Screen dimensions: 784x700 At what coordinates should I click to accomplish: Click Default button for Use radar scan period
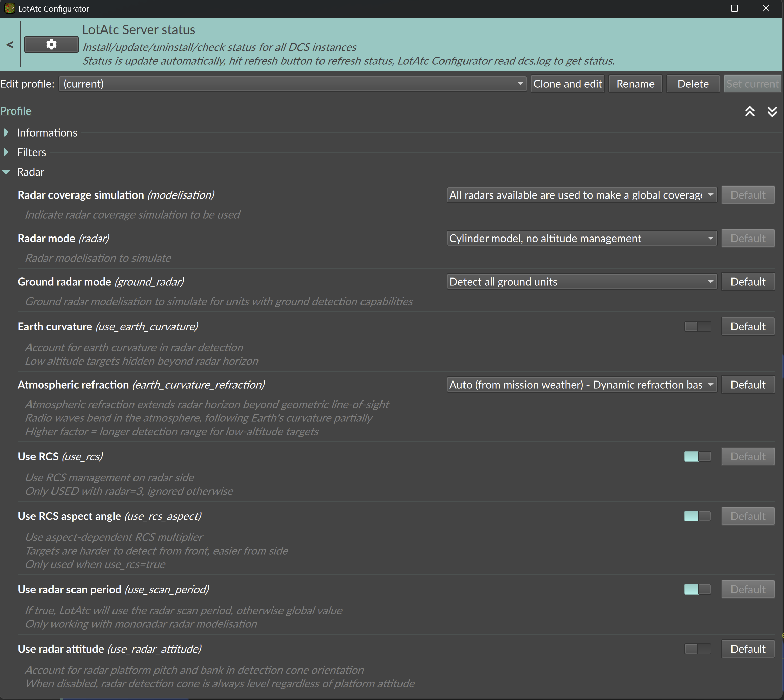pos(747,589)
